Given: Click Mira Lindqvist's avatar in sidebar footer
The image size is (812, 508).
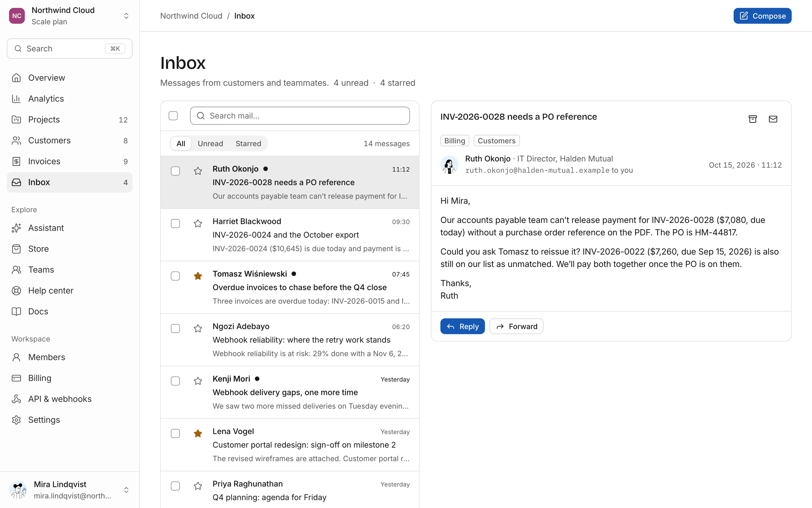Looking at the screenshot, I should click(x=18, y=490).
